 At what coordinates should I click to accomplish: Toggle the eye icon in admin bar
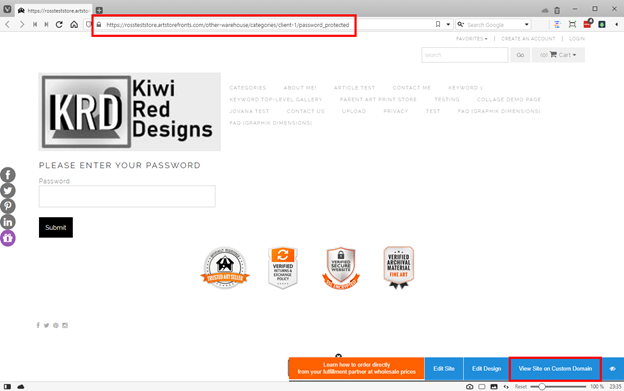pos(613,369)
